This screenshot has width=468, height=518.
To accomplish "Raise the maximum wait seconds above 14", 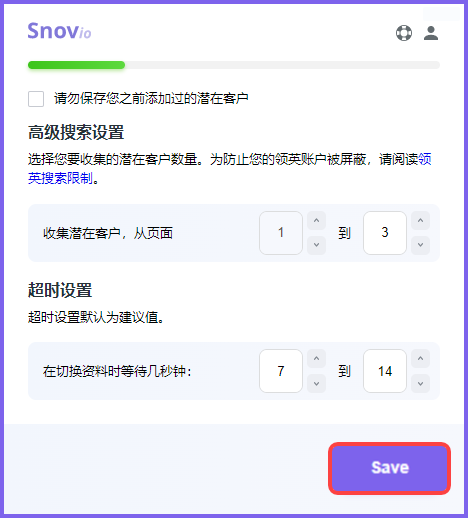I will 420,359.
